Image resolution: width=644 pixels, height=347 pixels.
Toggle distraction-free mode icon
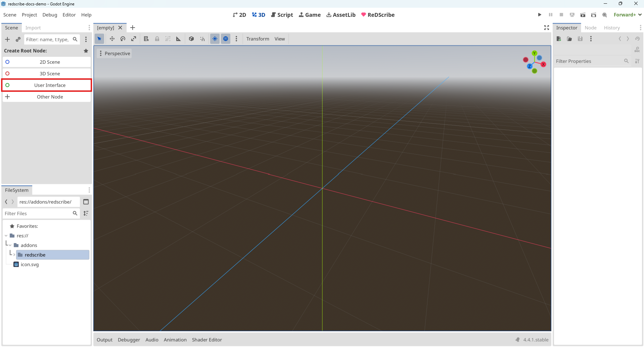(x=547, y=28)
